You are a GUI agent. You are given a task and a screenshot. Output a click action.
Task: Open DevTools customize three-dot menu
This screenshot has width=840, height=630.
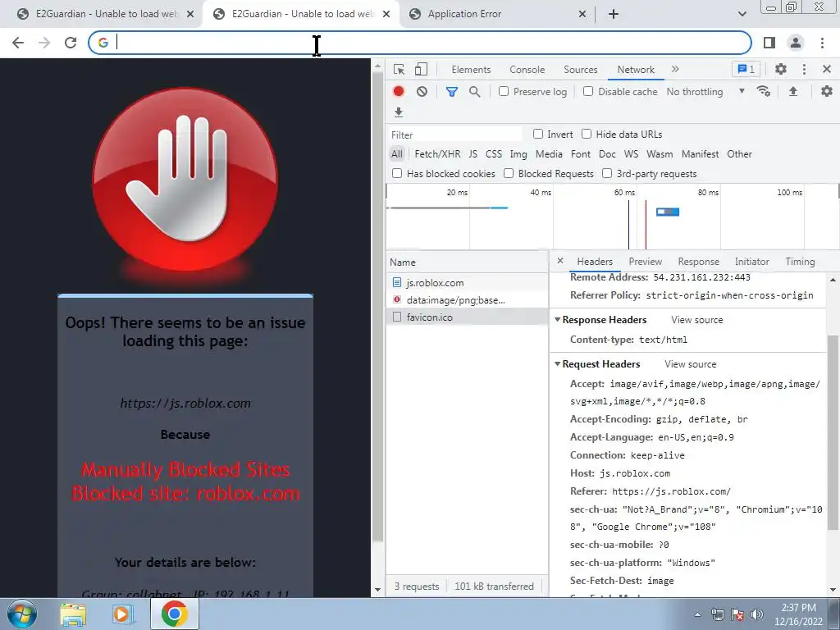(x=804, y=69)
